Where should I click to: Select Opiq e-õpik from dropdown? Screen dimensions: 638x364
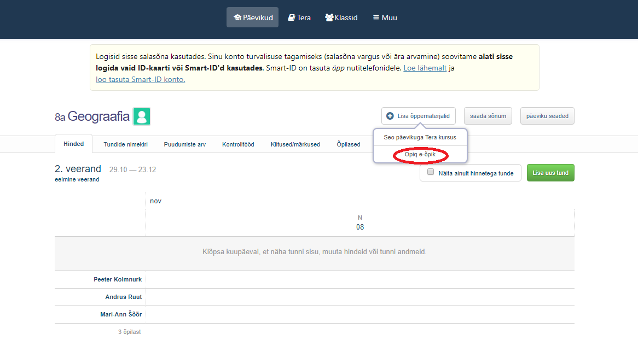pos(420,155)
